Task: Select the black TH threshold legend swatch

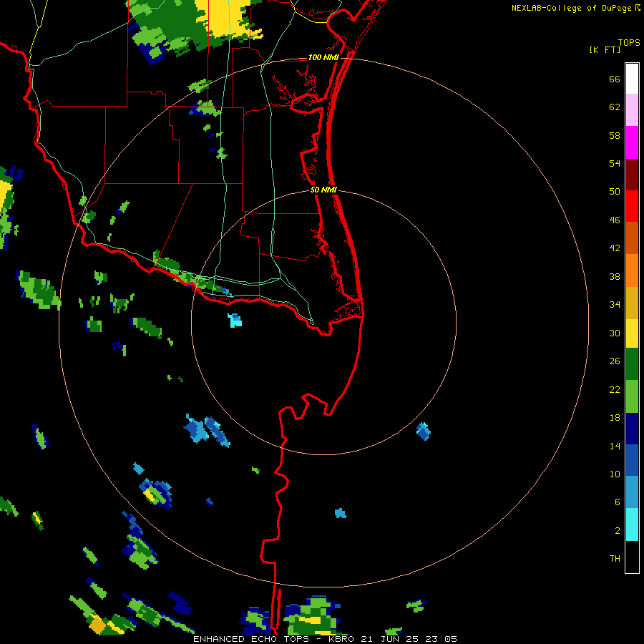Action: [632, 557]
